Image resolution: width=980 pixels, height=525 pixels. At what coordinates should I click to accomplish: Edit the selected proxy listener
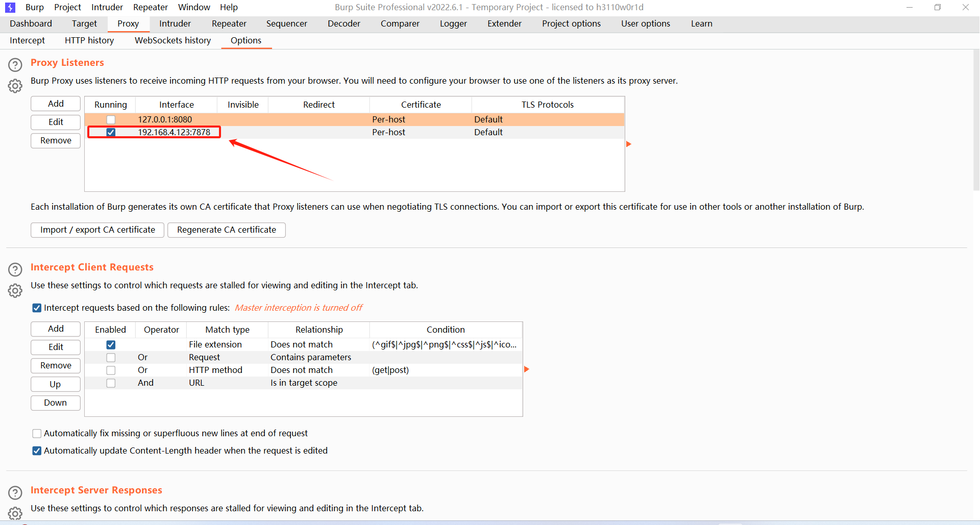tap(56, 122)
